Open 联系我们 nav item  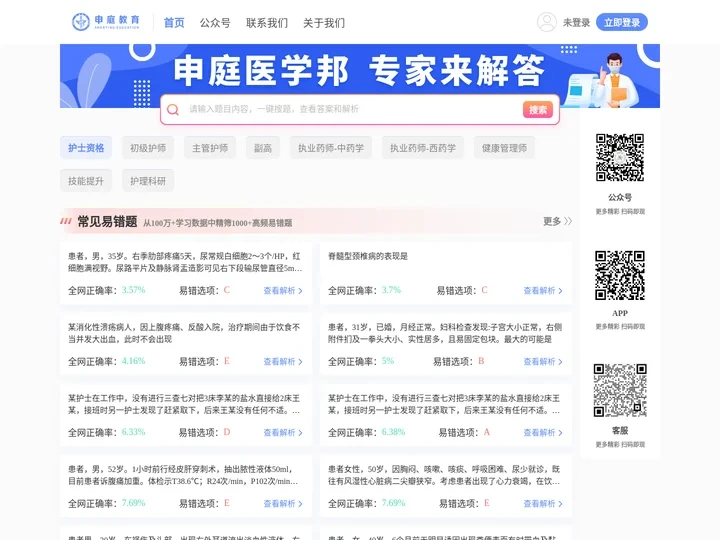(267, 22)
